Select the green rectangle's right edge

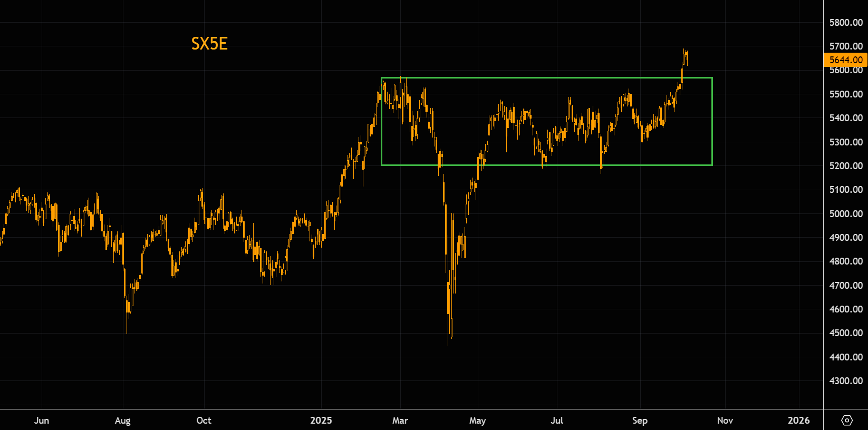point(712,122)
